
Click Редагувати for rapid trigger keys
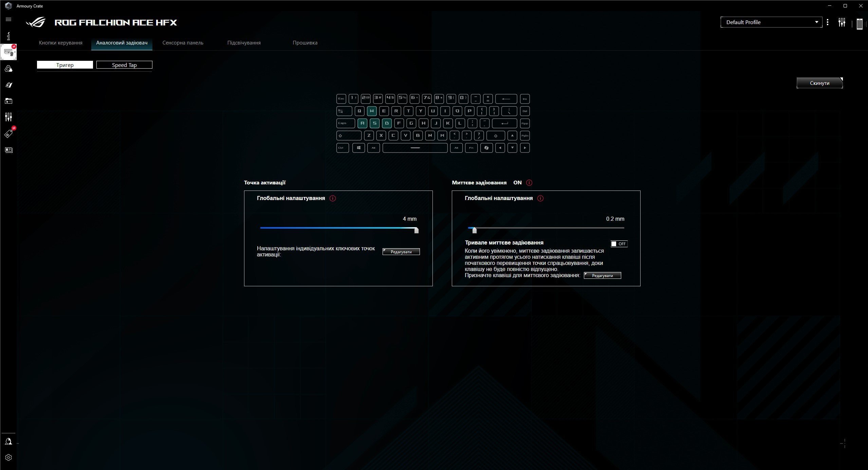coord(603,275)
